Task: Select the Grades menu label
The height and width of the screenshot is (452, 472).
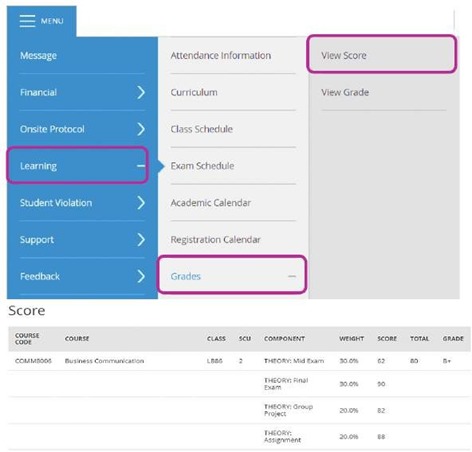Action: click(186, 276)
